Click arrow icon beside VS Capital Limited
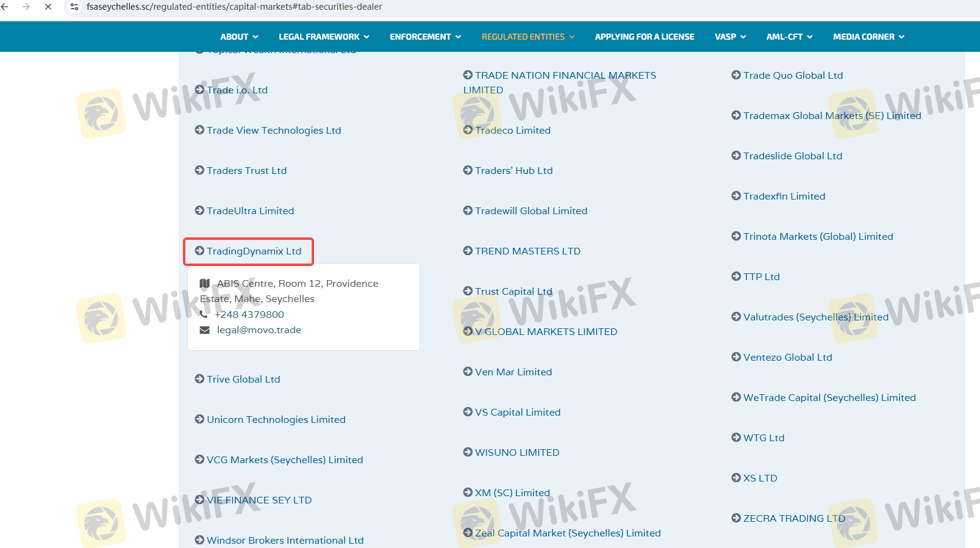The height and width of the screenshot is (548, 980). 468,412
